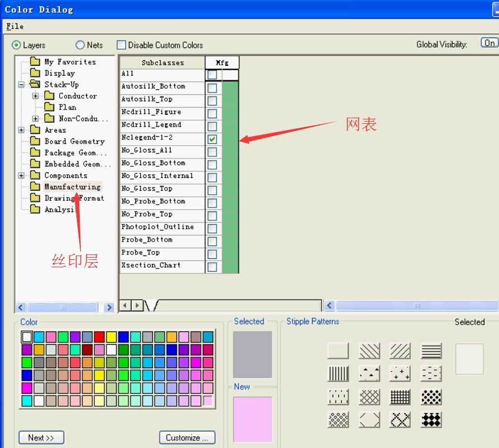Image resolution: width=499 pixels, height=448 pixels.
Task: Click the Subclasses column header
Action: pyautogui.click(x=162, y=62)
